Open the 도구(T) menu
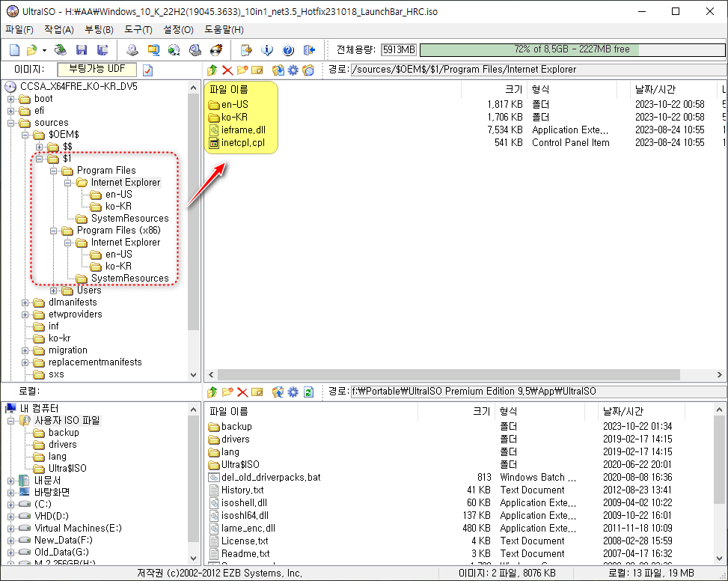The width and height of the screenshot is (728, 581). tap(138, 30)
